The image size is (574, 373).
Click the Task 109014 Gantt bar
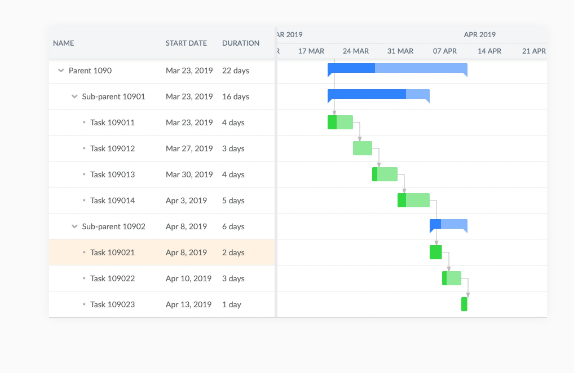(414, 200)
